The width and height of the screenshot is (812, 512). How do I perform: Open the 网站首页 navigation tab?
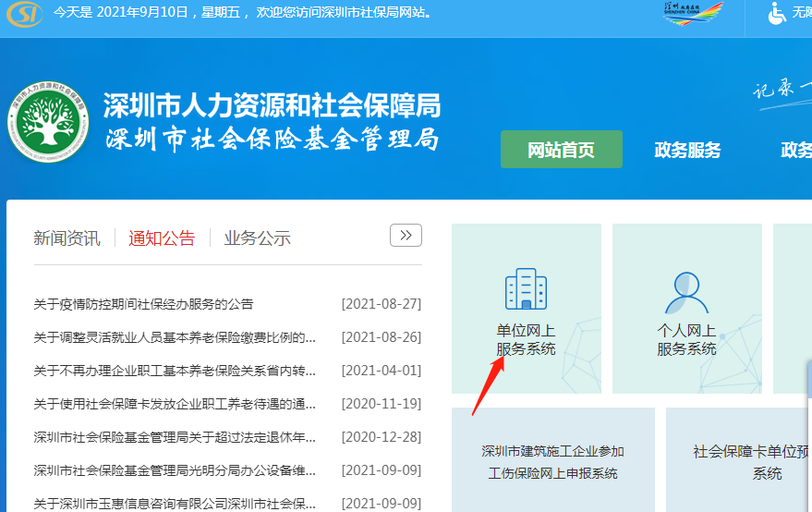point(562,149)
